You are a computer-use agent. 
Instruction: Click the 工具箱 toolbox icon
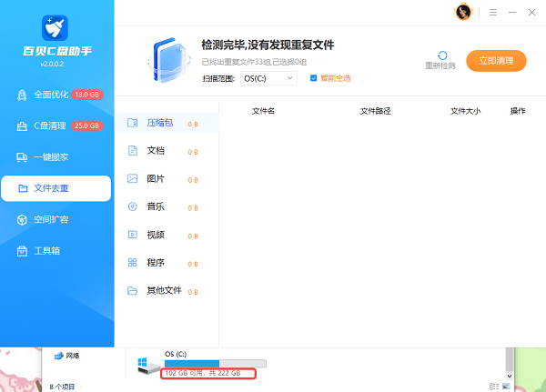(x=22, y=251)
